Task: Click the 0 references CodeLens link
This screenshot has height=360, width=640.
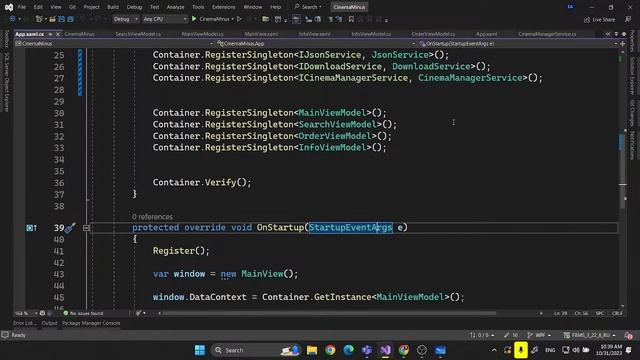Action: (152, 217)
